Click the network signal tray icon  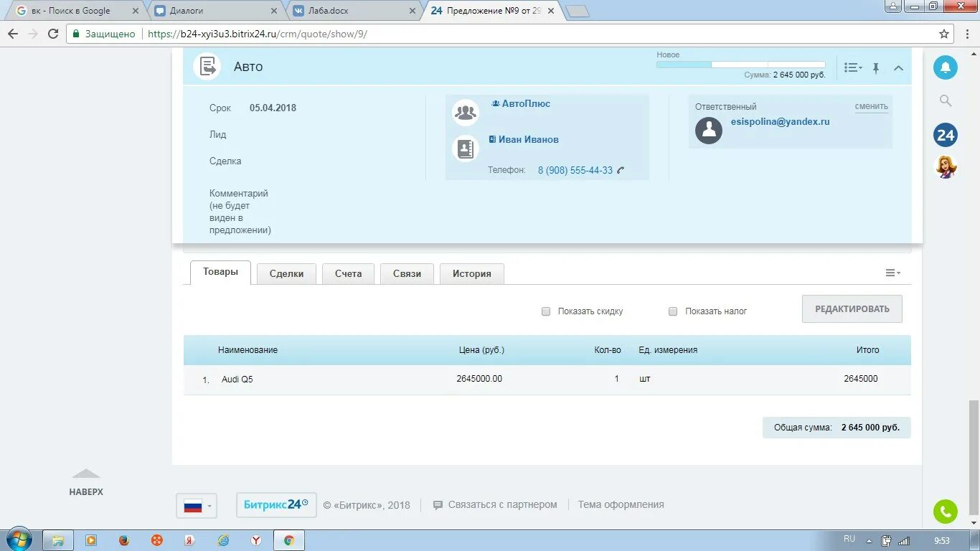pyautogui.click(x=904, y=540)
